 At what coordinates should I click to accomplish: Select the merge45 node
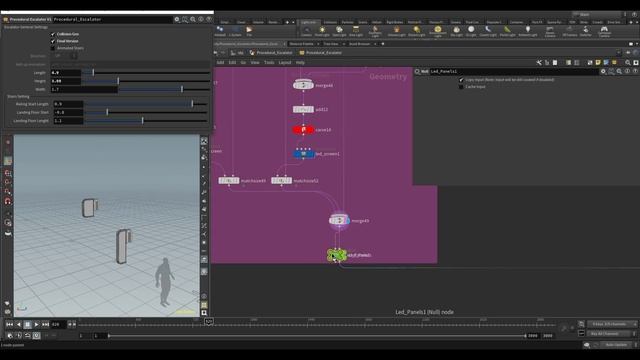click(x=339, y=220)
